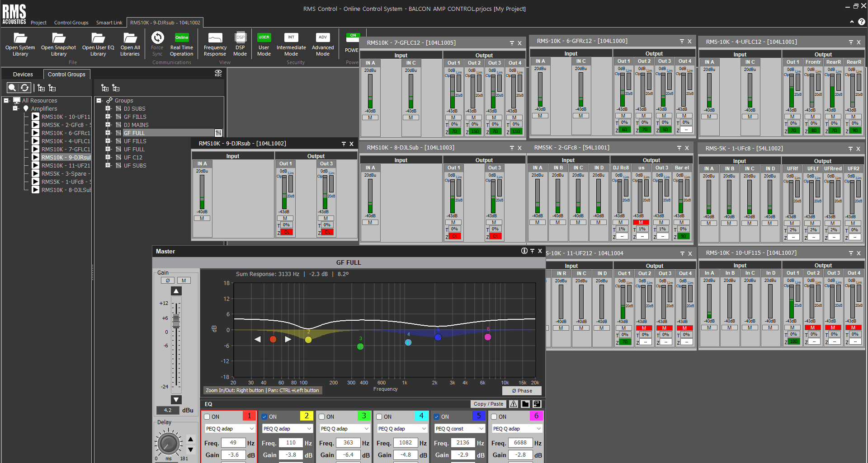The width and height of the screenshot is (868, 463).
Task: Click the Copy / Paste button
Action: click(x=488, y=404)
